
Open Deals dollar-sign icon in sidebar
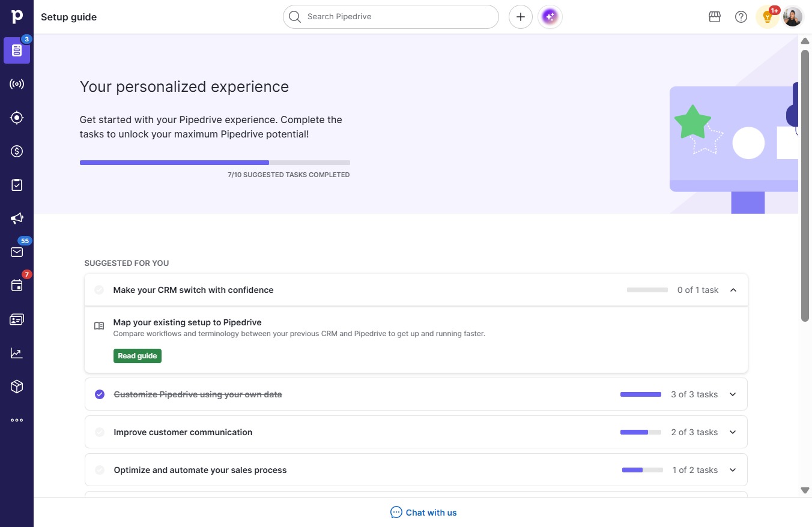pyautogui.click(x=17, y=151)
